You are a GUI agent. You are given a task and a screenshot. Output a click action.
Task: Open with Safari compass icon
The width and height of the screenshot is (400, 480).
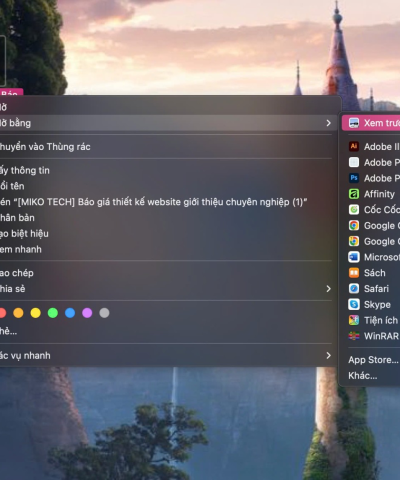coord(354,288)
